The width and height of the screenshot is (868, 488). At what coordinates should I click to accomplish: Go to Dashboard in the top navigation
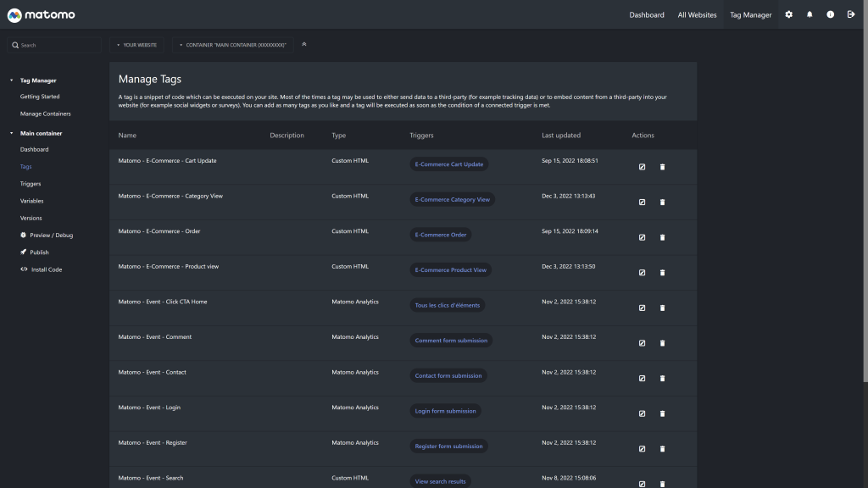coord(647,15)
